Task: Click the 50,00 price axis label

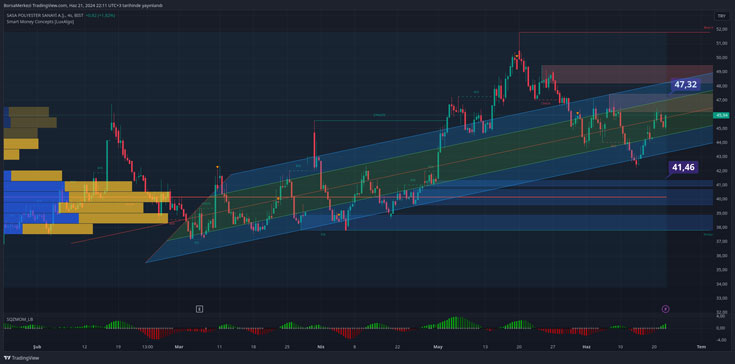Action: click(x=721, y=58)
